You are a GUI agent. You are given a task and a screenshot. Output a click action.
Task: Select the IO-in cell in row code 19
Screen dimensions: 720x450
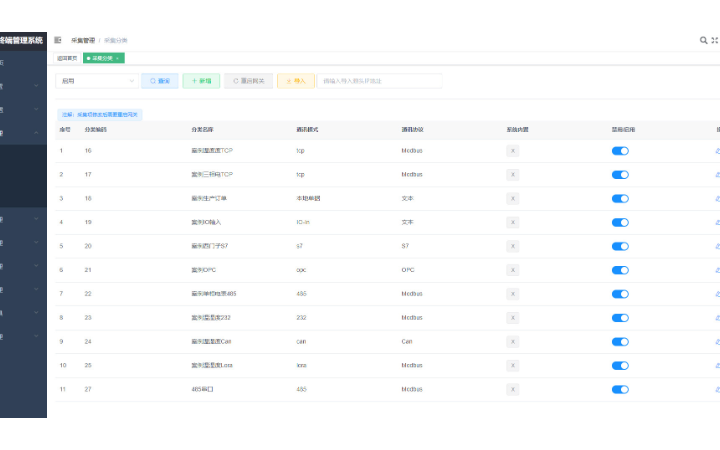[303, 222]
